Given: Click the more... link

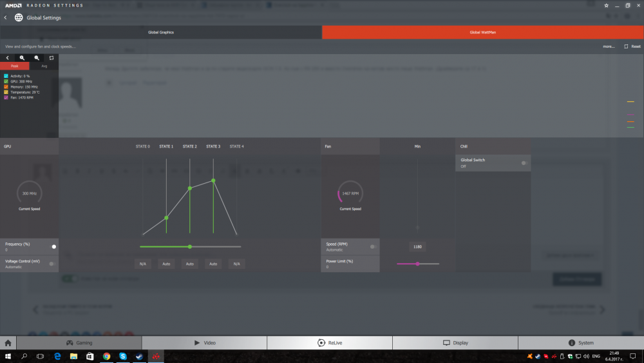Looking at the screenshot, I should pyautogui.click(x=609, y=46).
